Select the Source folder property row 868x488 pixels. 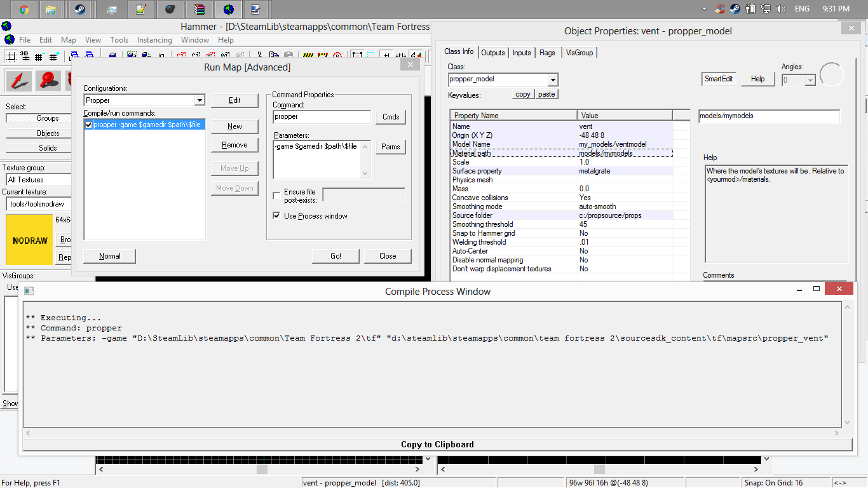pyautogui.click(x=562, y=215)
